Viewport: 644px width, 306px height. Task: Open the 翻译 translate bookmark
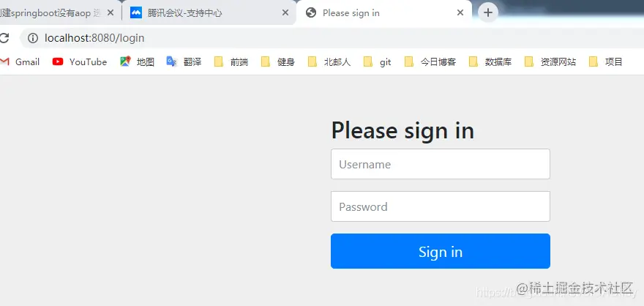coord(184,62)
